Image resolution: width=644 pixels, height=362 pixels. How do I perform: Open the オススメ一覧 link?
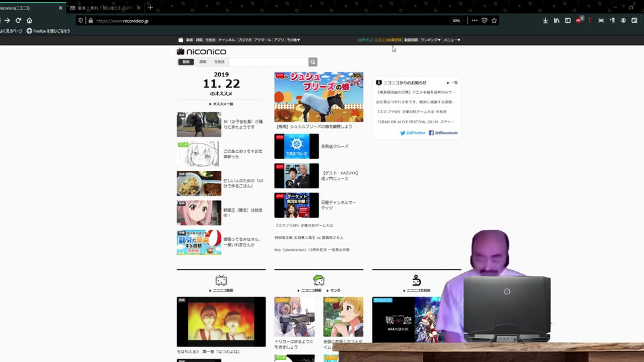(221, 104)
